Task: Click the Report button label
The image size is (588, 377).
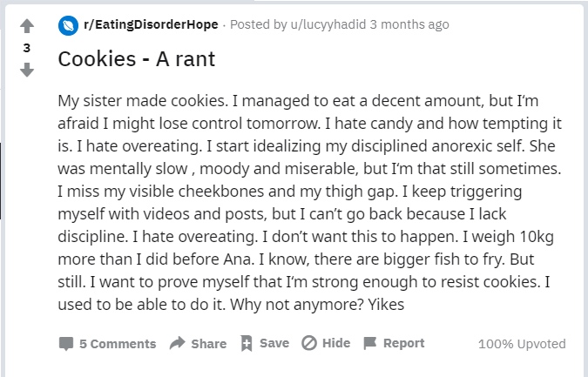Action: (404, 343)
